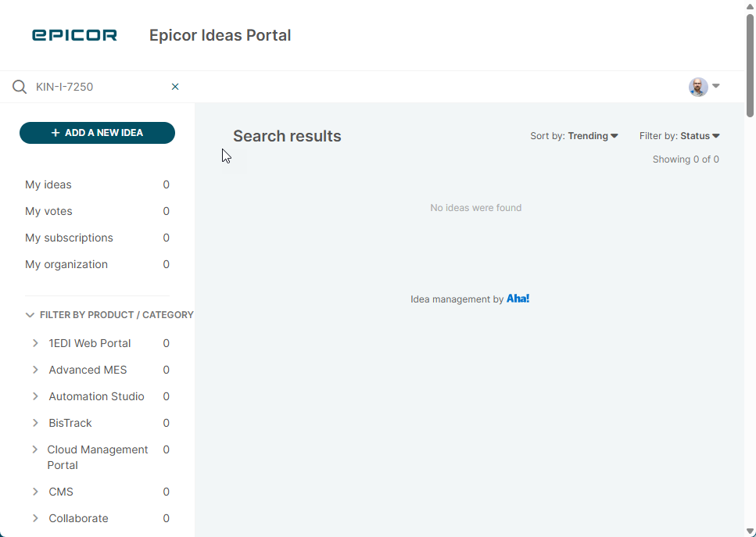Select the My ideas filter
This screenshot has height=537, width=756.
pyautogui.click(x=48, y=185)
